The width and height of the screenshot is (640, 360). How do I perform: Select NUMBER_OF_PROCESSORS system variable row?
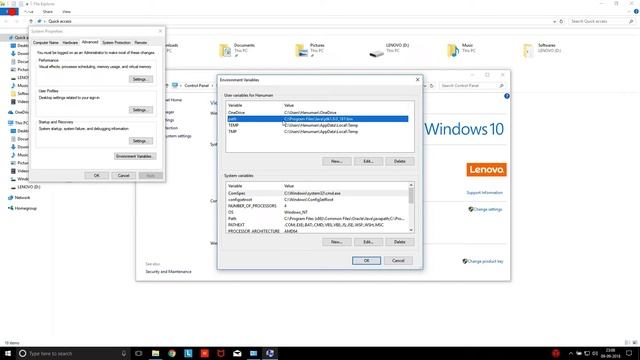coord(318,206)
